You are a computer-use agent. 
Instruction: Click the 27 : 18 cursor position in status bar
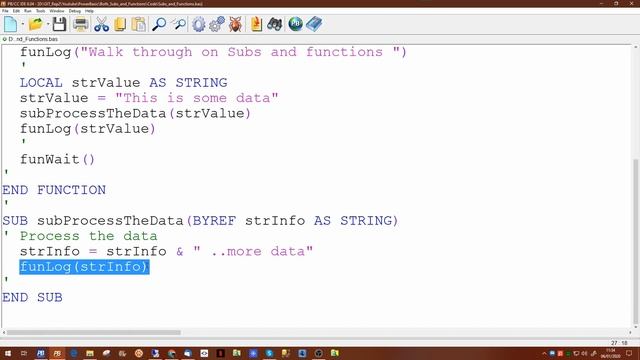(619, 343)
